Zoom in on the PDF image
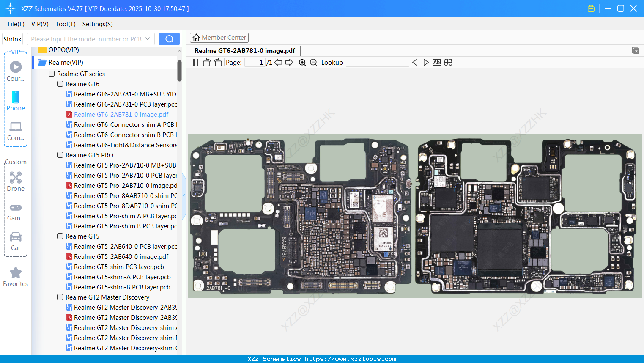The height and width of the screenshot is (363, 644). coord(302,62)
